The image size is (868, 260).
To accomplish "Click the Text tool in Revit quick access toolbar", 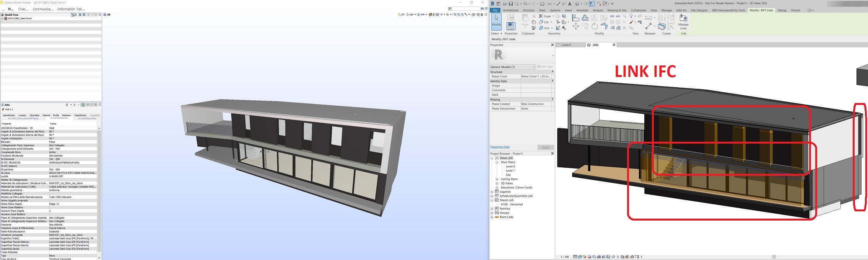I will [570, 4].
